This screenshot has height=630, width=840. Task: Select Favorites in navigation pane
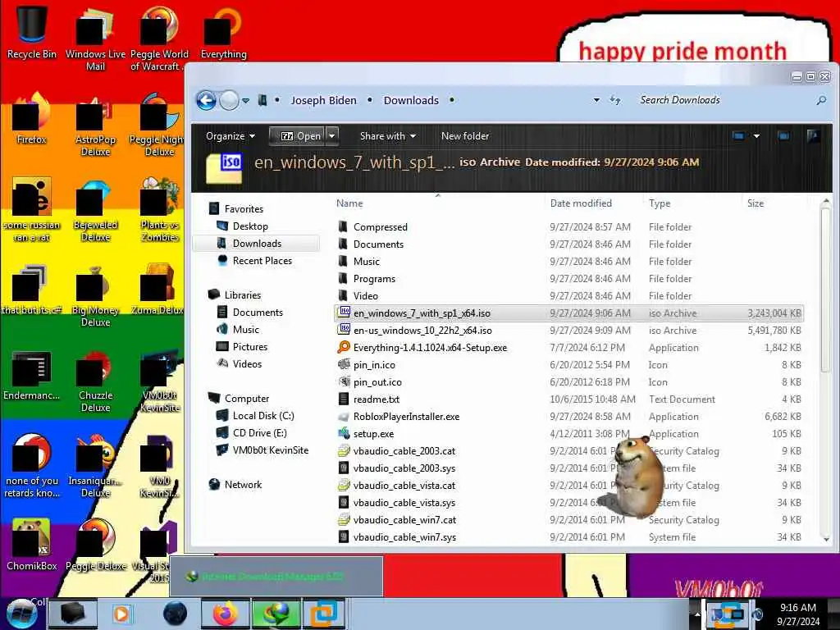244,209
